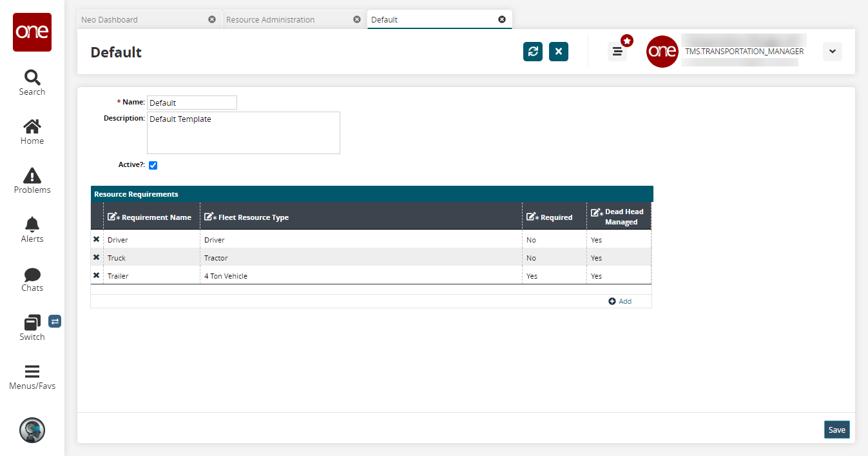The image size is (868, 456).
Task: Click the Description text area
Action: 243,133
